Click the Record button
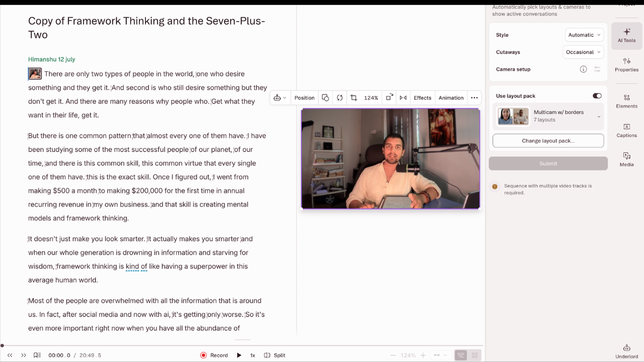This screenshot has height=362, width=644. click(x=214, y=355)
